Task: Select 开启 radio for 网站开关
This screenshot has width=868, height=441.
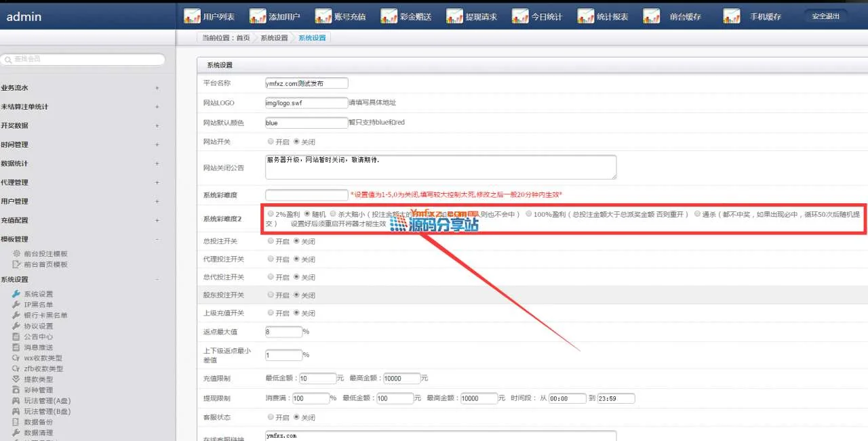Action: (x=271, y=142)
